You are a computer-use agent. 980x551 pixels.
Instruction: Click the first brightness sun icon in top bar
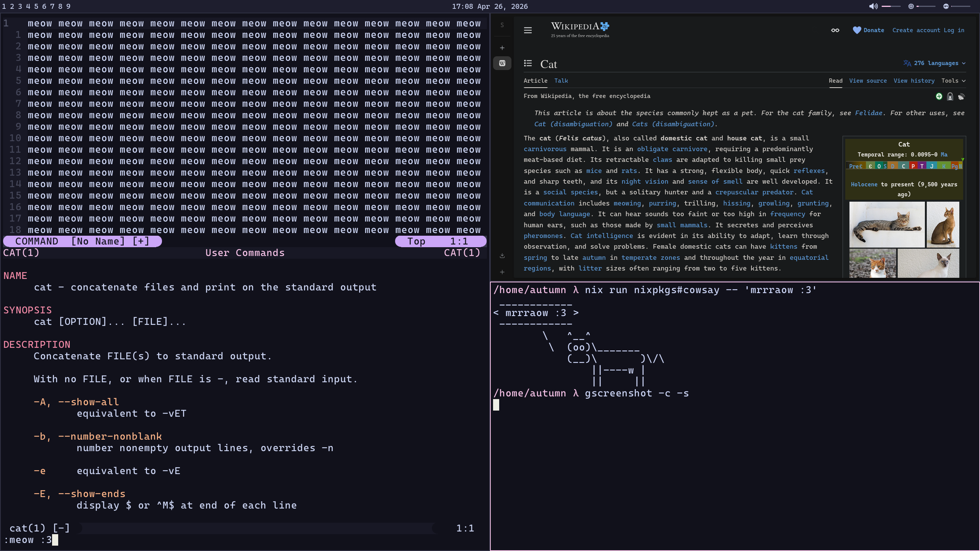(911, 7)
